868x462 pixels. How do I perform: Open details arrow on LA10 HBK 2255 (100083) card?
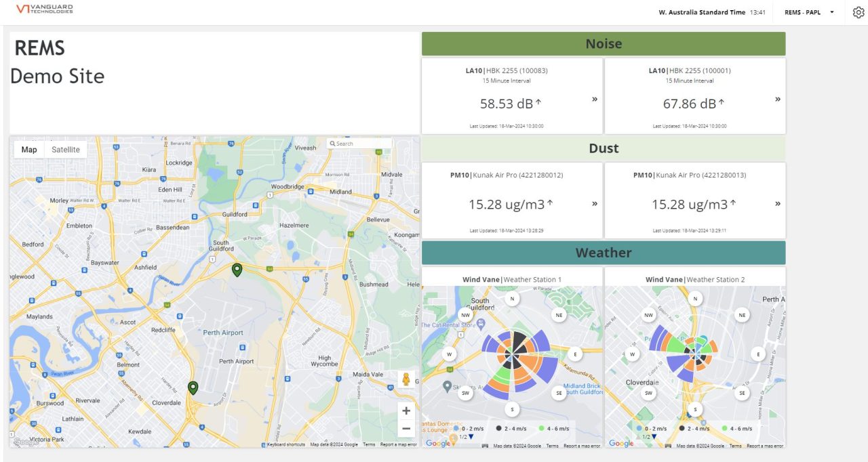click(594, 98)
